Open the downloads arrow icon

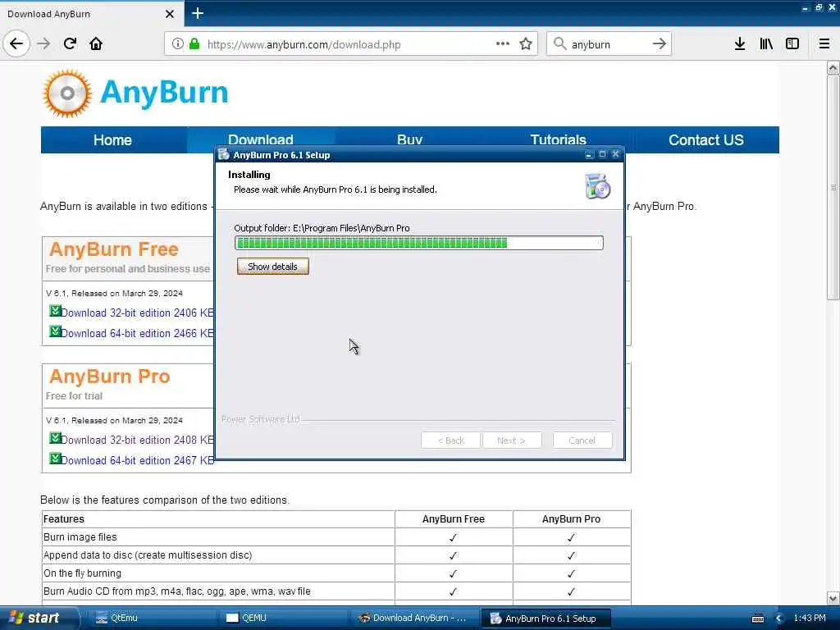[x=740, y=44]
